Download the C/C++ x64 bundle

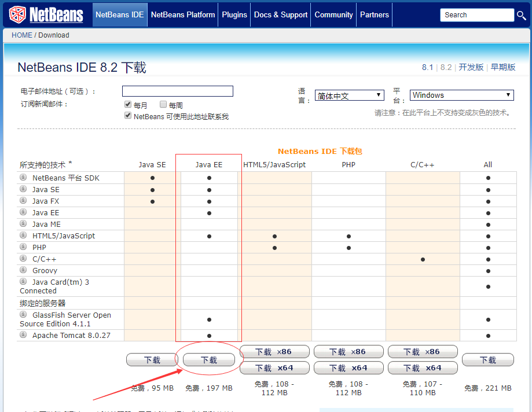(423, 368)
